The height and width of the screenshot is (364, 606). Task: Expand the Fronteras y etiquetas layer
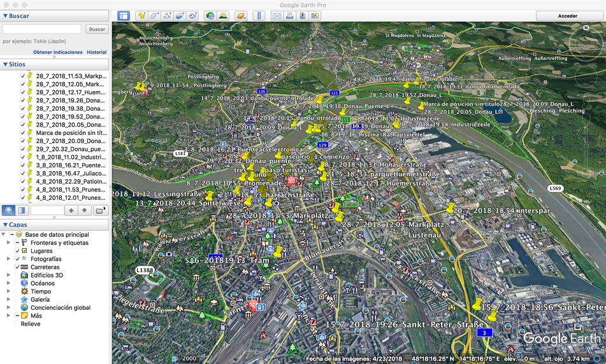(x=8, y=243)
